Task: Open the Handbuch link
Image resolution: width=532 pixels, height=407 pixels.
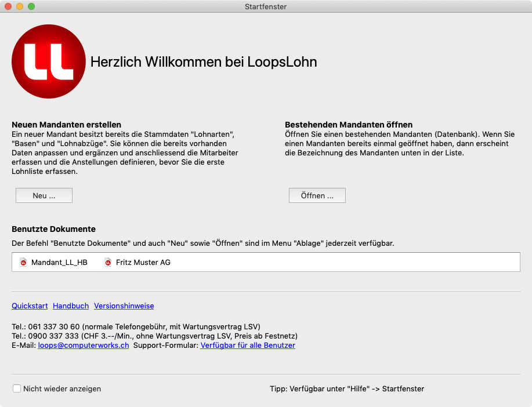Action: (70, 306)
